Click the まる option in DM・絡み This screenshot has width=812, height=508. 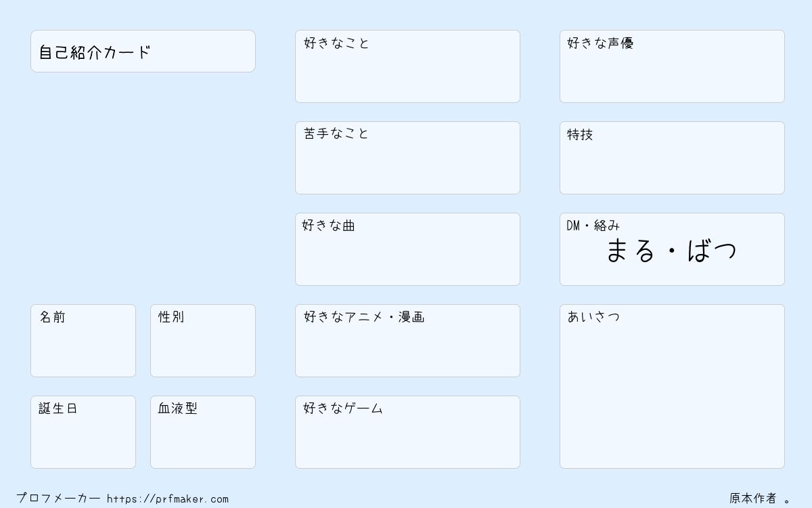631,251
